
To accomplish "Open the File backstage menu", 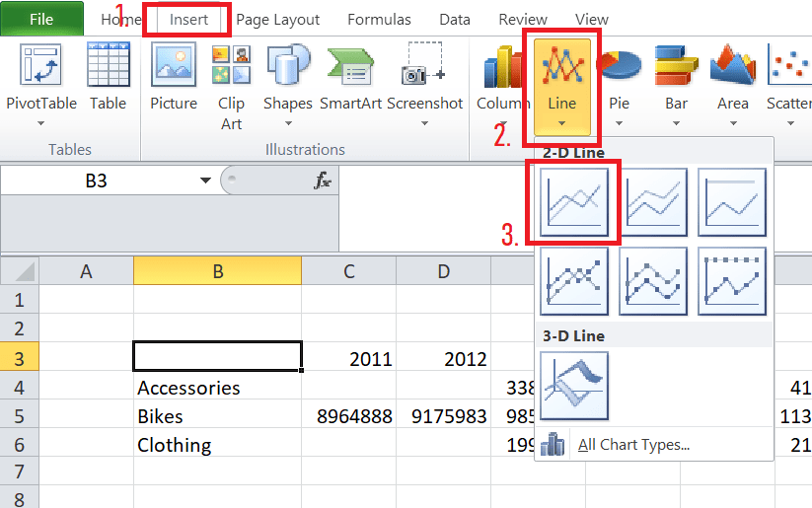I will [x=41, y=20].
